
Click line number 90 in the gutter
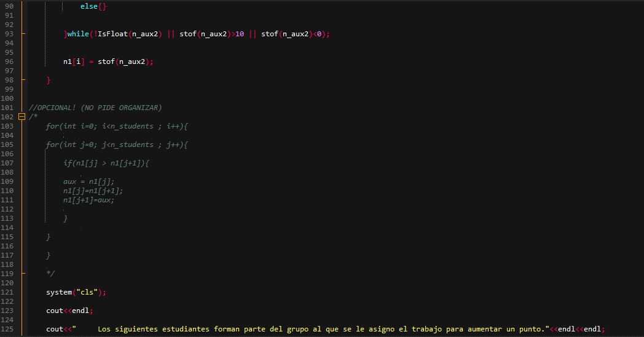click(9, 6)
